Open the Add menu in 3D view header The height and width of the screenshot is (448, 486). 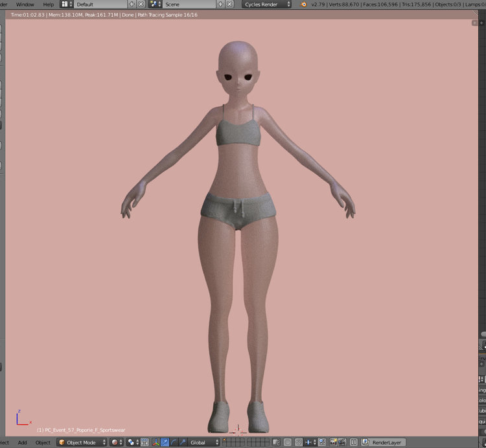[22, 442]
